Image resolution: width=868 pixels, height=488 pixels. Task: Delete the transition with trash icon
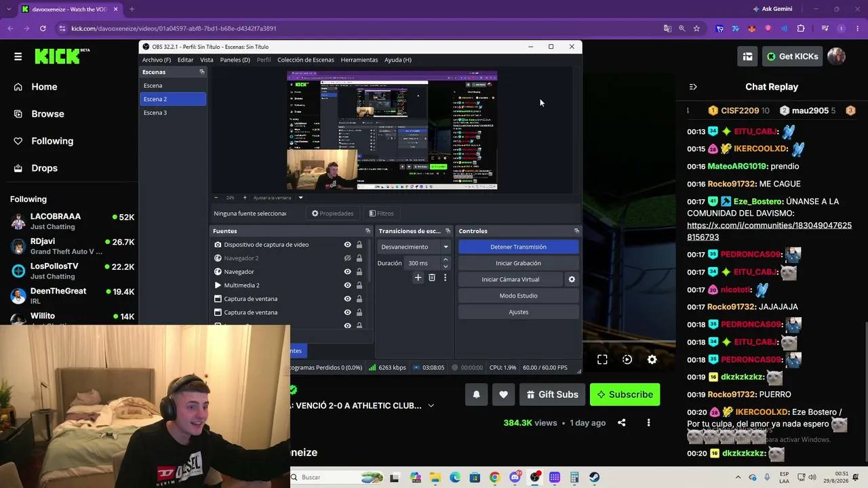(x=431, y=277)
